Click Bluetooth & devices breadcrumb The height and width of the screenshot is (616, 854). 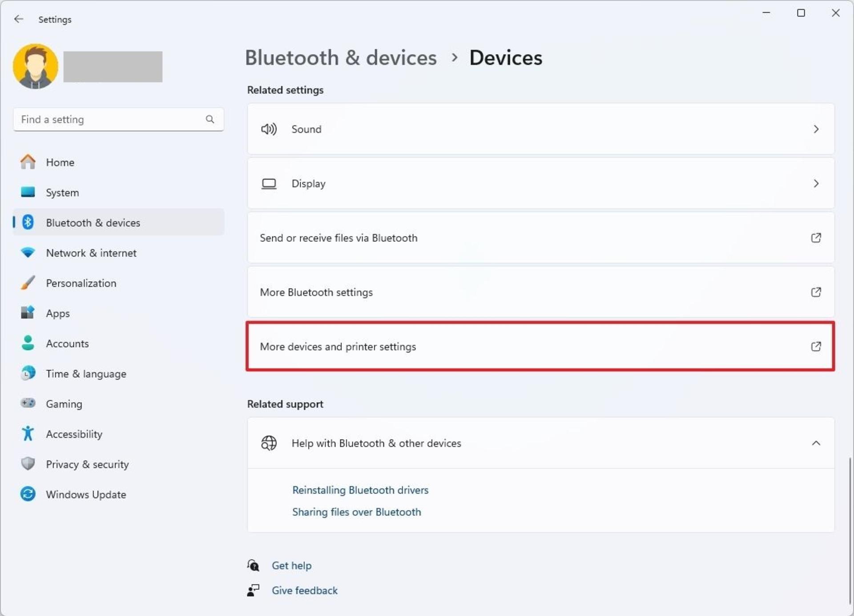341,58
